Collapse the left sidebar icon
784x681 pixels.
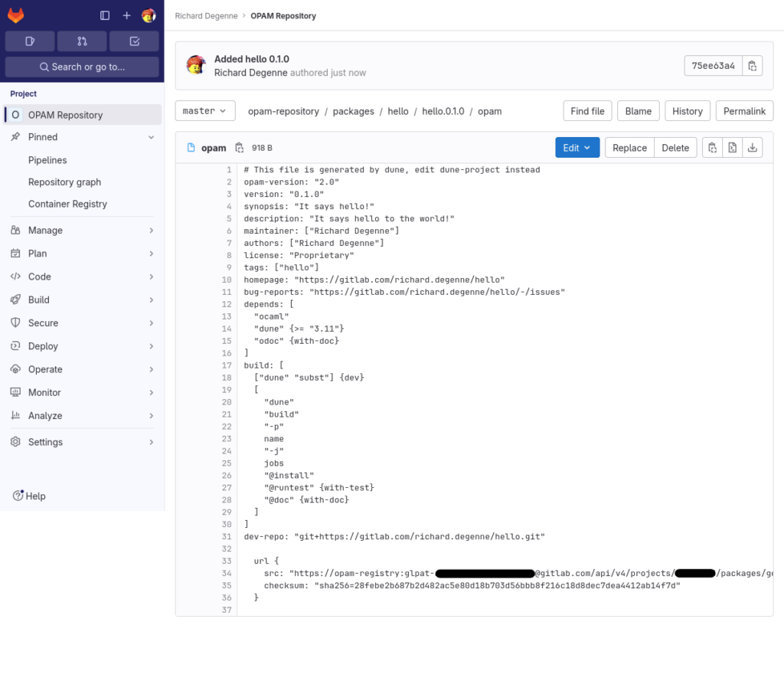click(104, 15)
